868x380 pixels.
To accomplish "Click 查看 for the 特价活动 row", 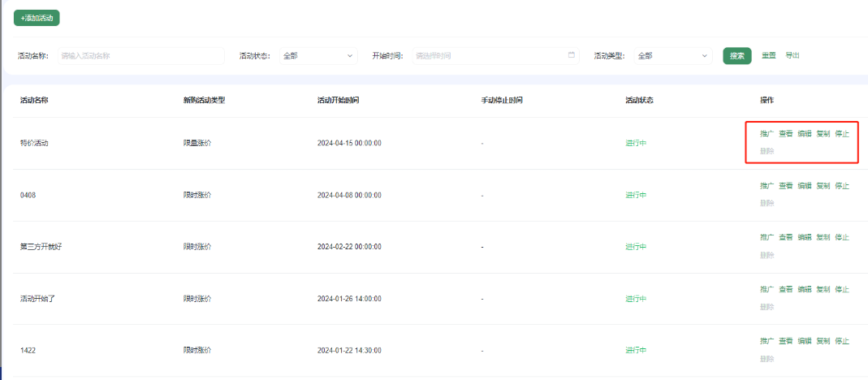I will [x=785, y=134].
